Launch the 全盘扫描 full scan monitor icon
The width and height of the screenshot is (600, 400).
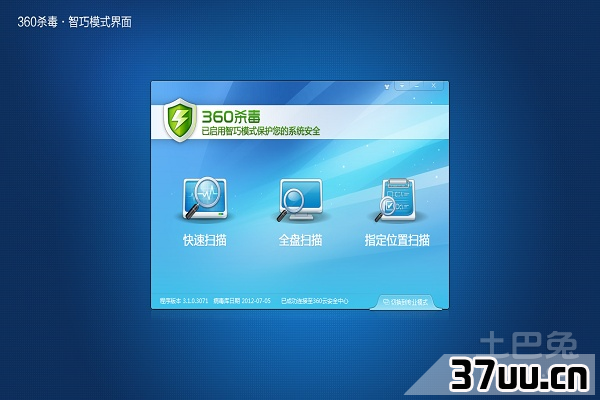coord(300,199)
